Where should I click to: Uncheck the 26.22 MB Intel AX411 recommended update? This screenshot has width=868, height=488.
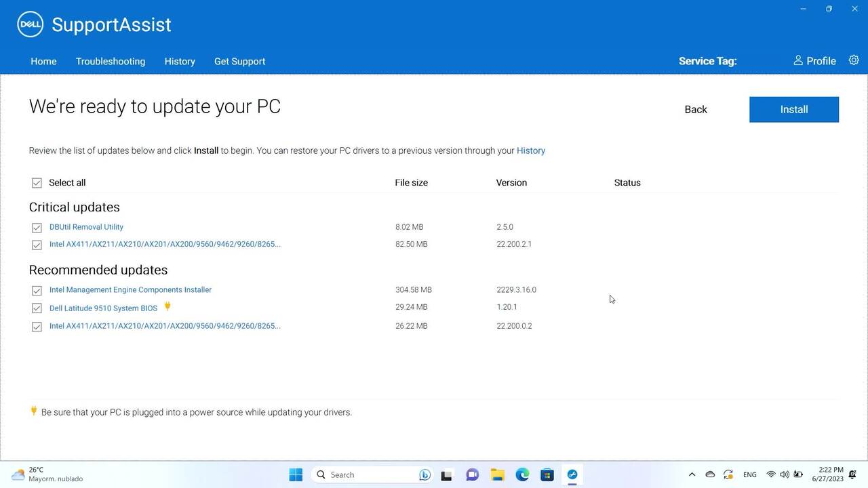(x=37, y=327)
